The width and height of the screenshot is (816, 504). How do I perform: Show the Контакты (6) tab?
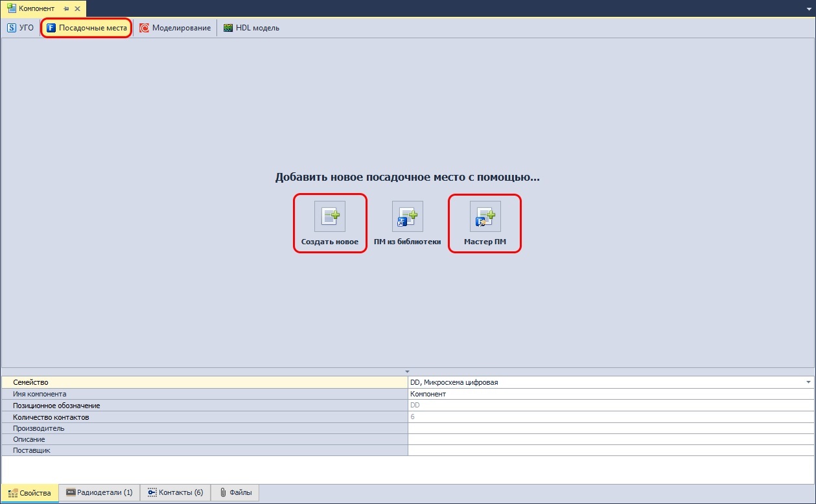pyautogui.click(x=175, y=493)
